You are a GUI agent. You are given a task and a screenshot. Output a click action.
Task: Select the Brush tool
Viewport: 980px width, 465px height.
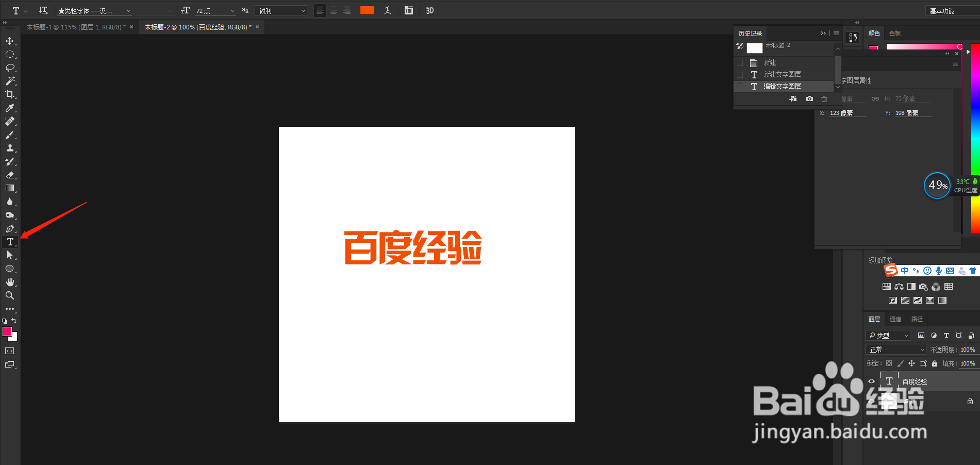(10, 135)
